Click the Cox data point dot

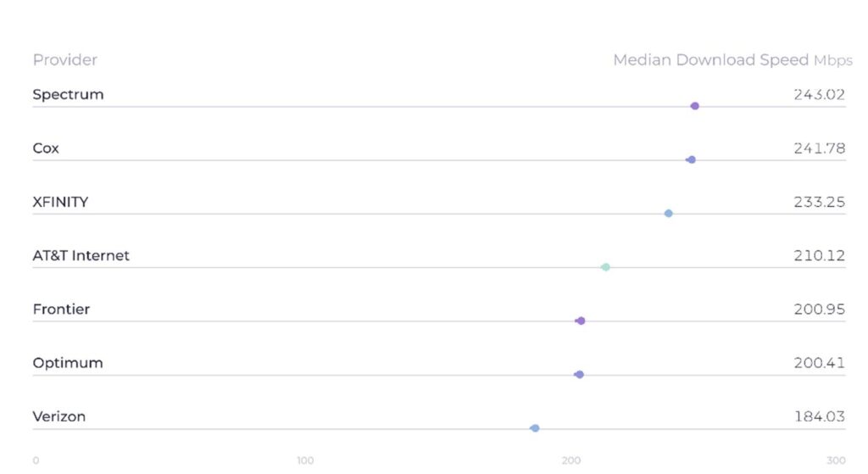(x=692, y=159)
